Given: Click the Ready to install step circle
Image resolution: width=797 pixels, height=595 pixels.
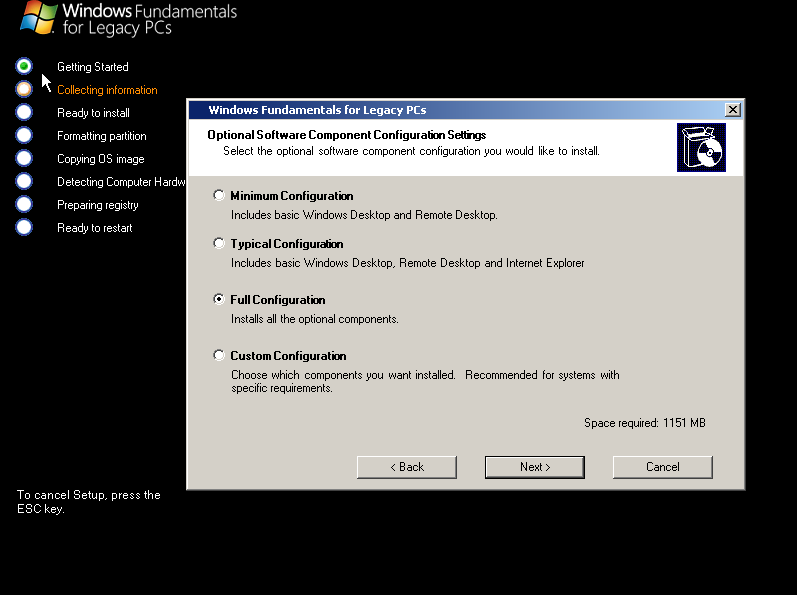Looking at the screenshot, I should tap(24, 112).
